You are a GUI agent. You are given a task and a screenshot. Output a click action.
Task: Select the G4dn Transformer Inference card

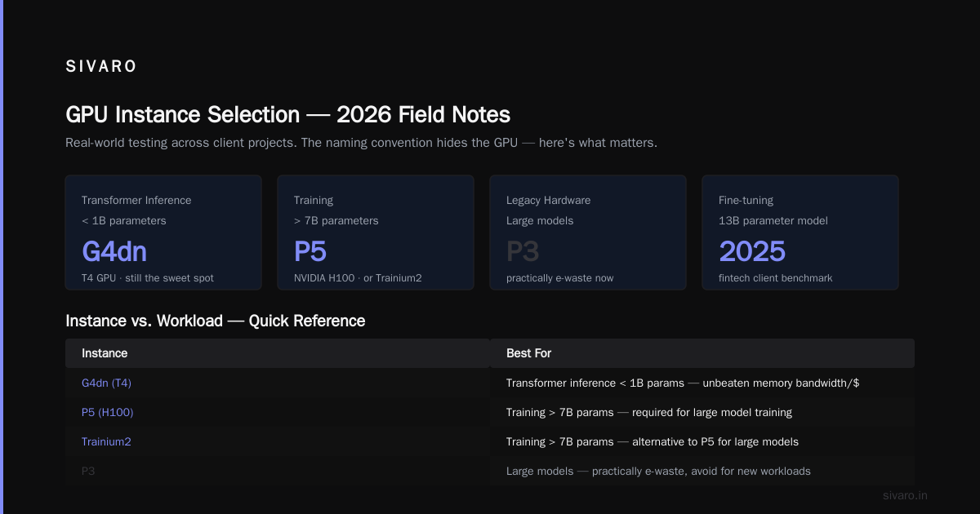click(163, 233)
